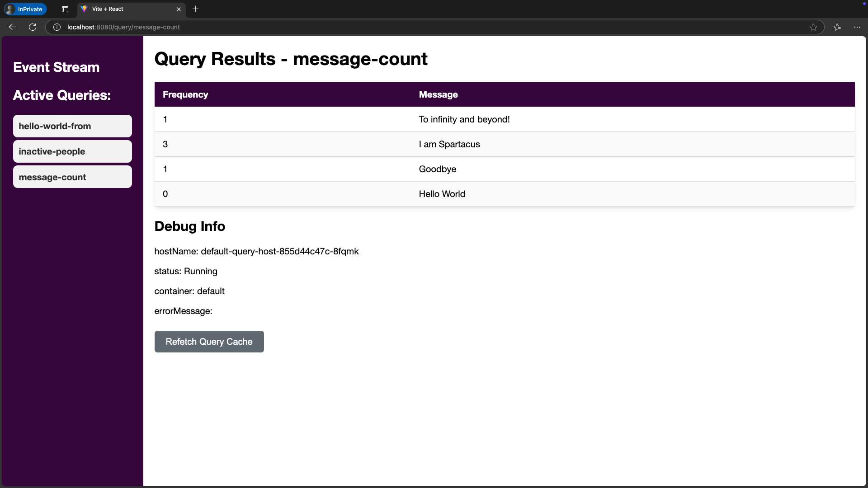Click the Query Results page heading
The height and width of the screenshot is (488, 868).
coord(291,59)
